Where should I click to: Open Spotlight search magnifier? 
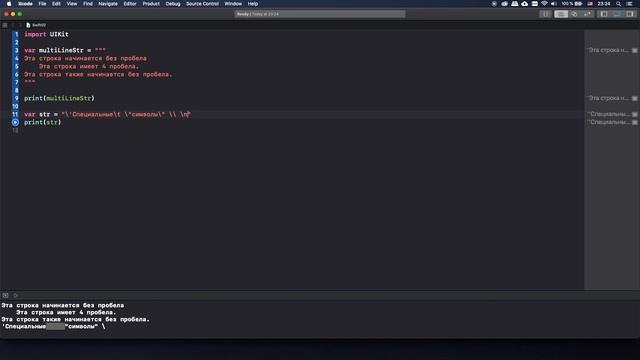619,4
